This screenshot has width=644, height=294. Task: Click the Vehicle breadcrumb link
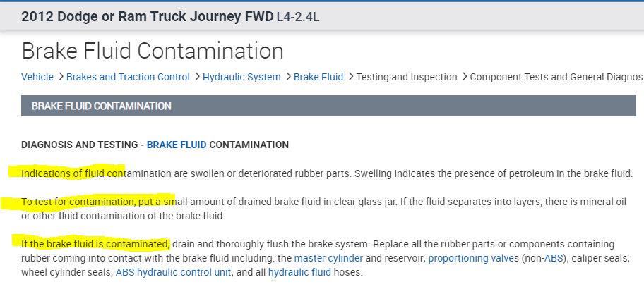[37, 77]
